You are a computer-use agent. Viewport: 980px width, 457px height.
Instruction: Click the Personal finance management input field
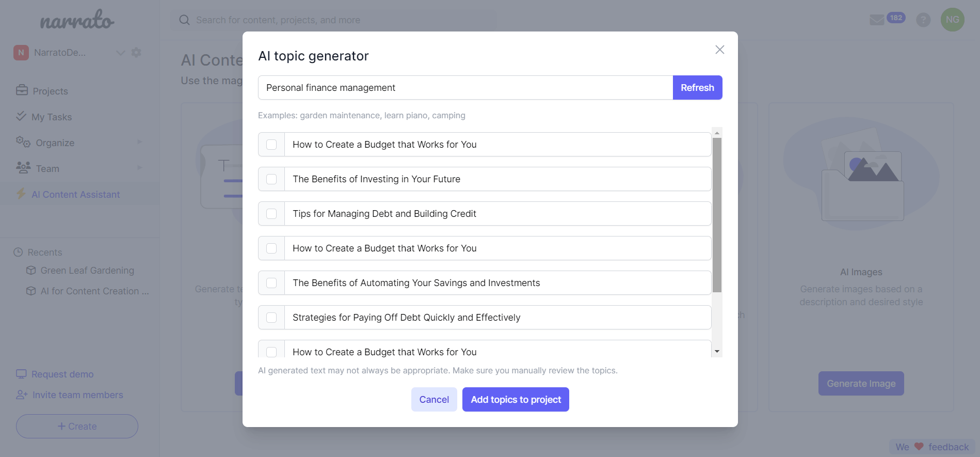coord(464,88)
